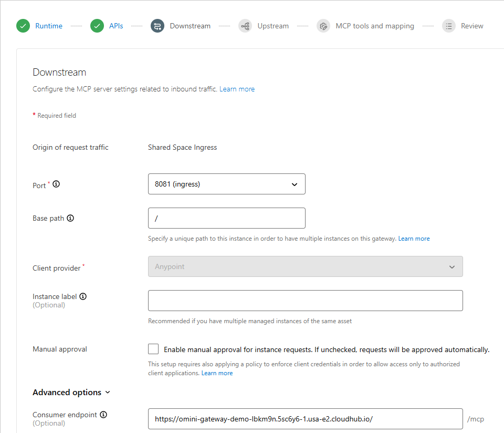This screenshot has height=433, width=504.
Task: Focus the Consumer endpoint URL field
Action: pos(306,419)
